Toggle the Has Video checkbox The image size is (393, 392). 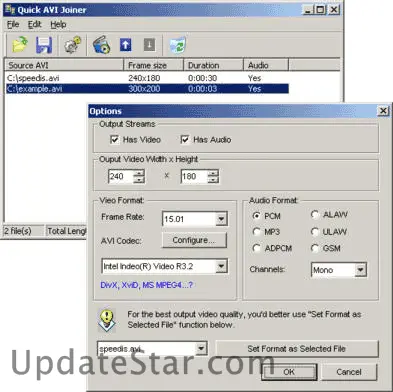114,140
